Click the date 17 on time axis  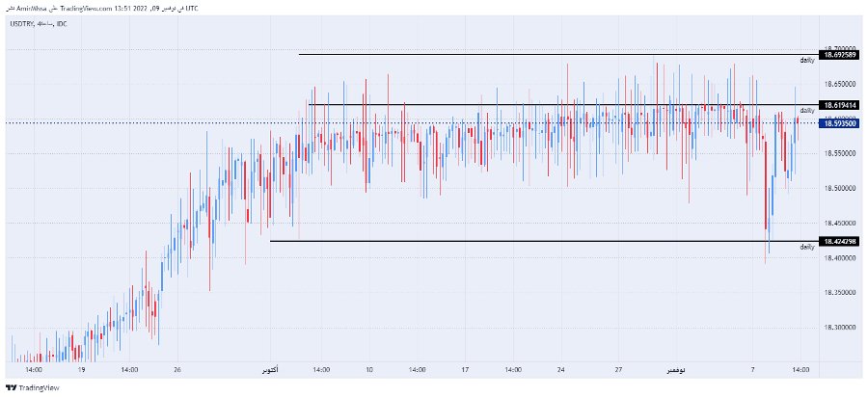point(465,370)
